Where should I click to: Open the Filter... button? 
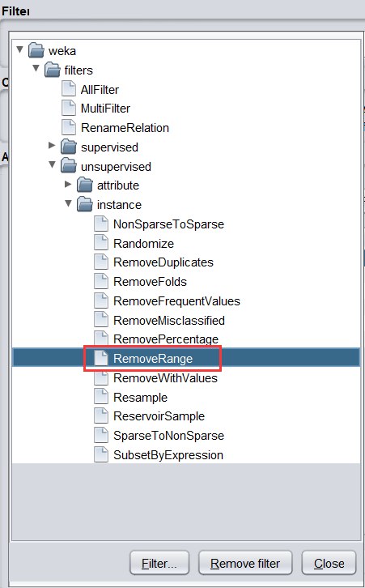(x=159, y=563)
